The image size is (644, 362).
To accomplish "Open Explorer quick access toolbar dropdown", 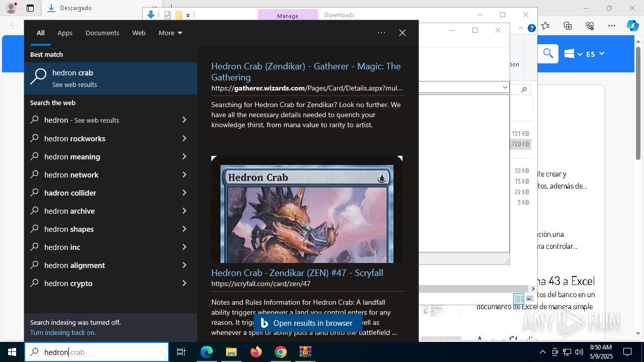I will coord(188,16).
